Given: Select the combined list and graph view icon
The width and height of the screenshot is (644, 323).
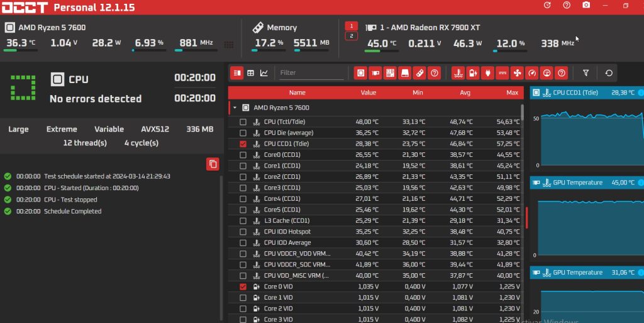Looking at the screenshot, I should coord(237,73).
